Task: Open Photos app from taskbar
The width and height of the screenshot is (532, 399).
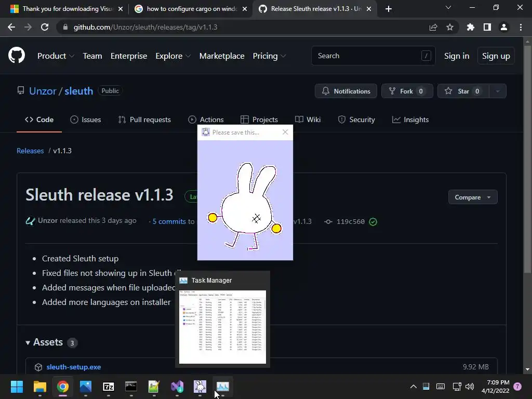Action: point(86,387)
